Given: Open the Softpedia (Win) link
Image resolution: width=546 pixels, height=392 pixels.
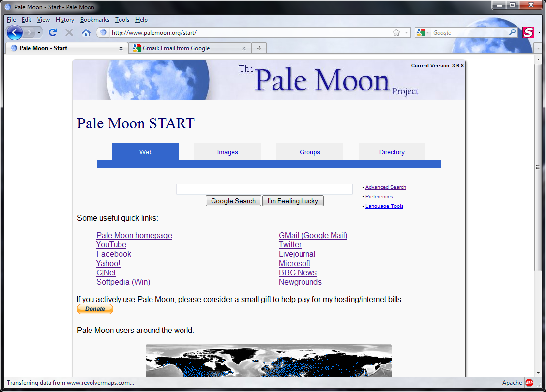Looking at the screenshot, I should click(123, 282).
